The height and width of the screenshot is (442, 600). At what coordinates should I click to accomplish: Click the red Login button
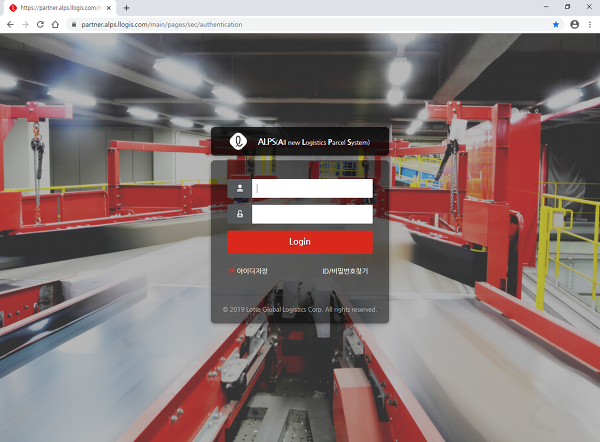(x=300, y=242)
